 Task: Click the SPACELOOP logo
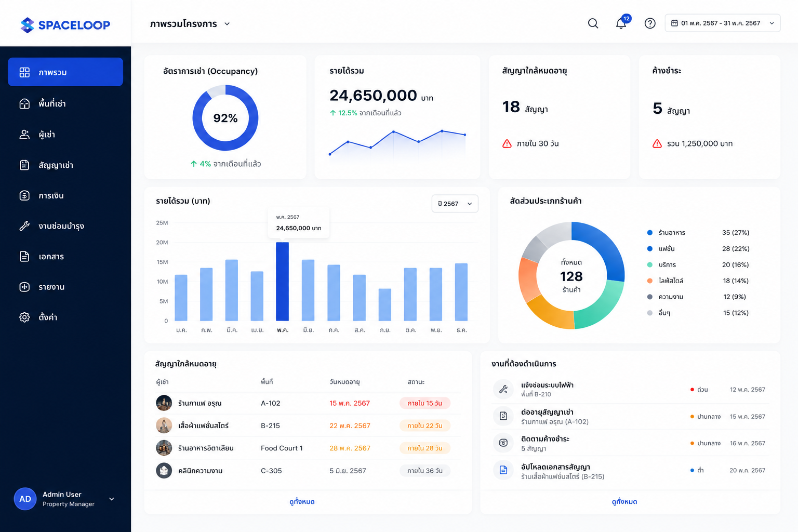65,24
